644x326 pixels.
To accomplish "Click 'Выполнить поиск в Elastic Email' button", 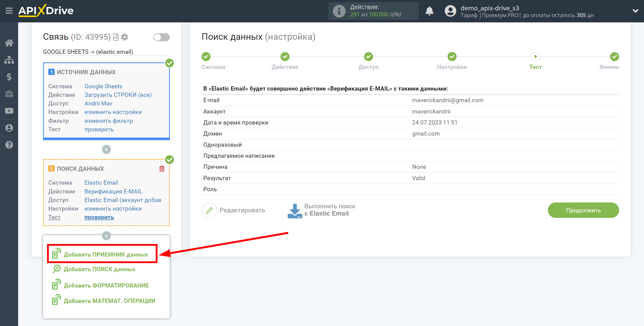I will tap(321, 210).
